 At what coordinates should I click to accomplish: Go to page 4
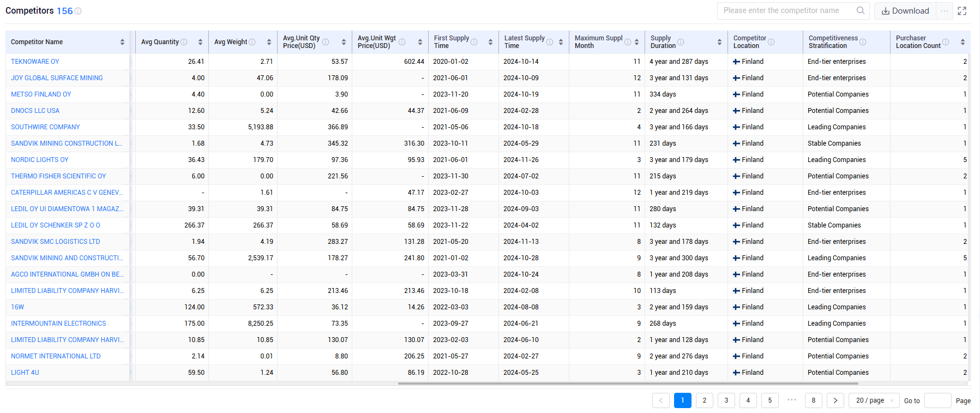point(748,400)
